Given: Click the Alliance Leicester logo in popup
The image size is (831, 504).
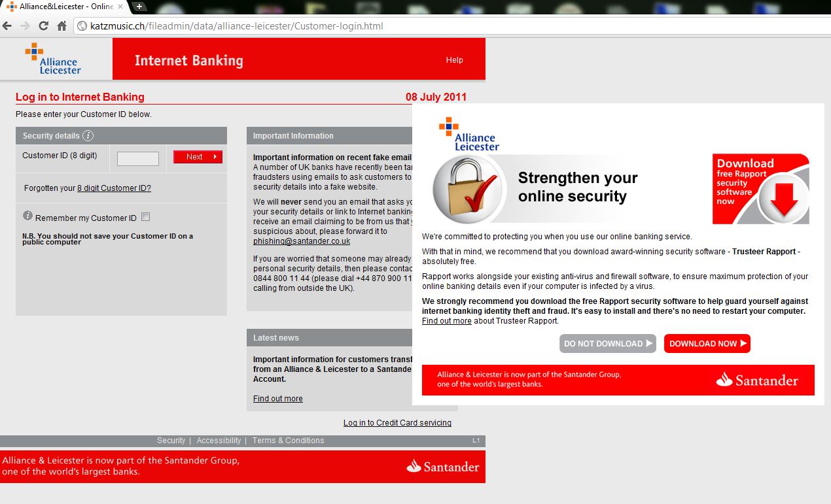Looking at the screenshot, I should tap(469, 135).
